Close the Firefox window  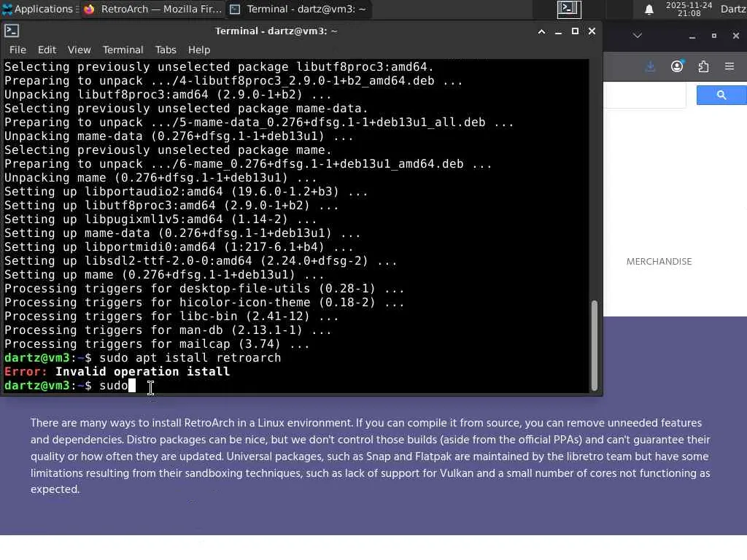tap(735, 36)
